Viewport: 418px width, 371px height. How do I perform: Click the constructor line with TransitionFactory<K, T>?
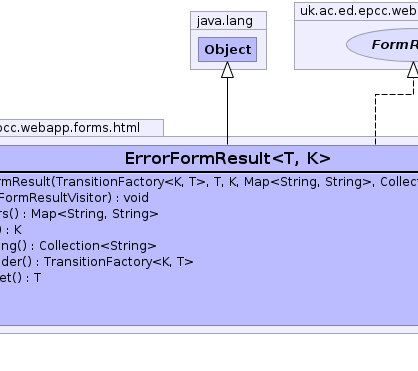(209, 182)
